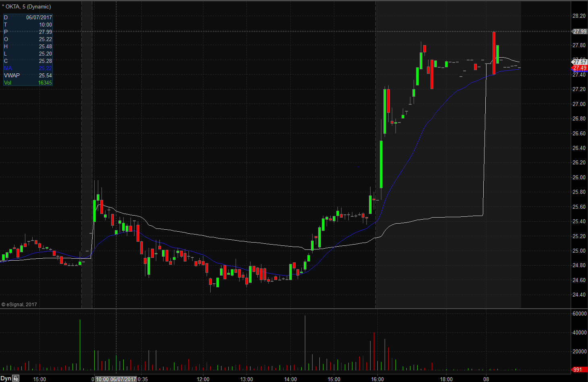
Task: Click the 27.00 price axis label
Action: pos(579,104)
